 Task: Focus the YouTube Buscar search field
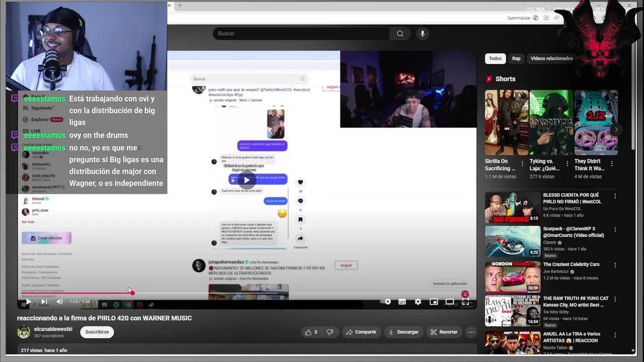pyautogui.click(x=301, y=33)
